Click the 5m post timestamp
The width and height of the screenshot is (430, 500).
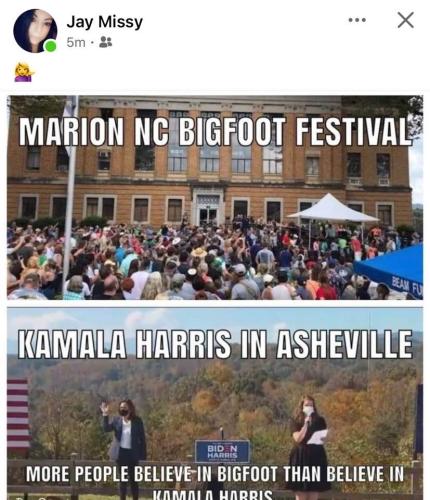pyautogui.click(x=76, y=43)
